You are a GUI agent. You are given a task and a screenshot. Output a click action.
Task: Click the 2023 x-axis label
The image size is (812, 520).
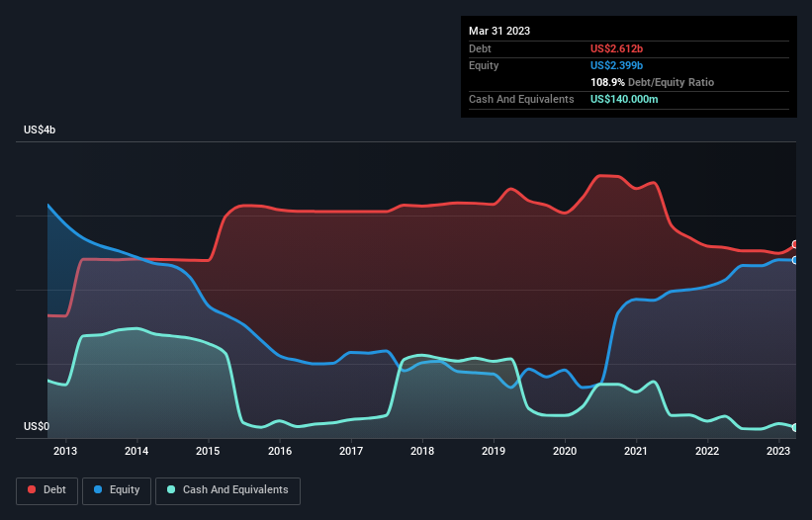(x=778, y=451)
